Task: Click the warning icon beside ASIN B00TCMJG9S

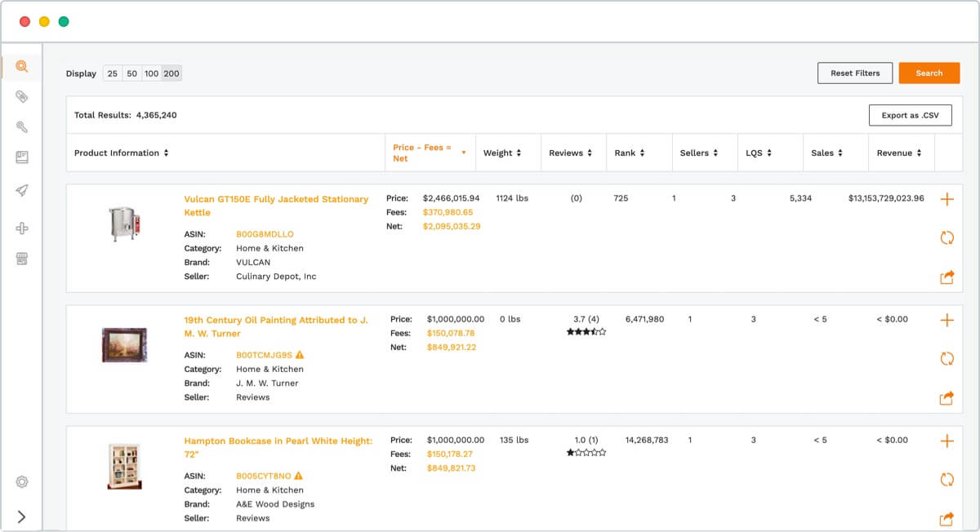Action: 300,355
